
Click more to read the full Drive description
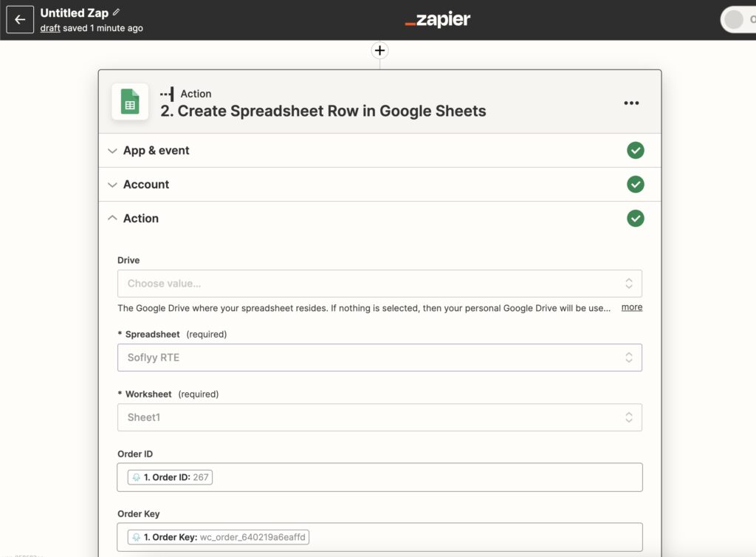631,307
